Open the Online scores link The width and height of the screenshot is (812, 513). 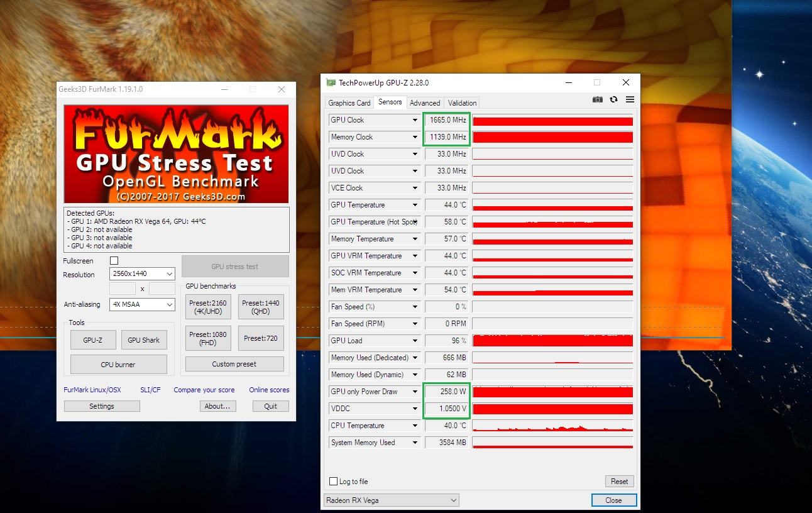[x=269, y=390]
